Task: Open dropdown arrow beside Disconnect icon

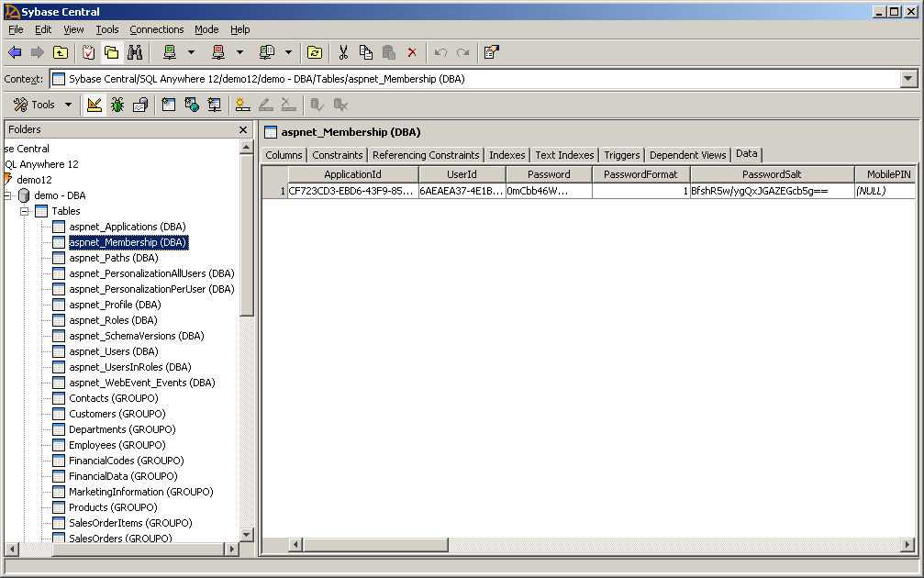Action: click(x=239, y=52)
